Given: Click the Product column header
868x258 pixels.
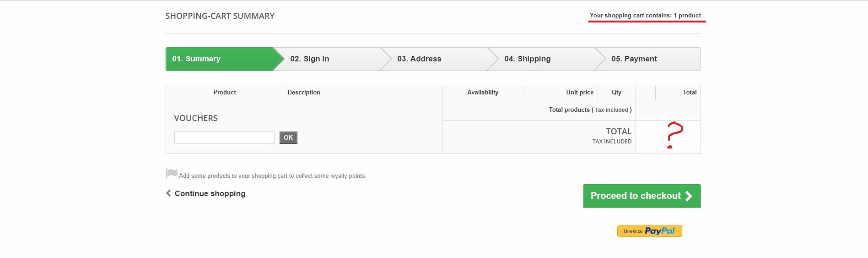Looking at the screenshot, I should [x=225, y=93].
